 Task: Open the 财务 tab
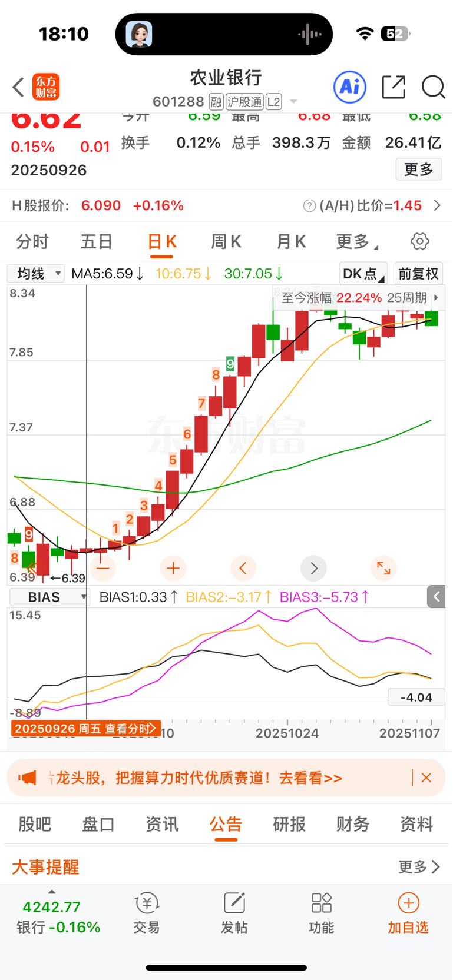point(353,824)
